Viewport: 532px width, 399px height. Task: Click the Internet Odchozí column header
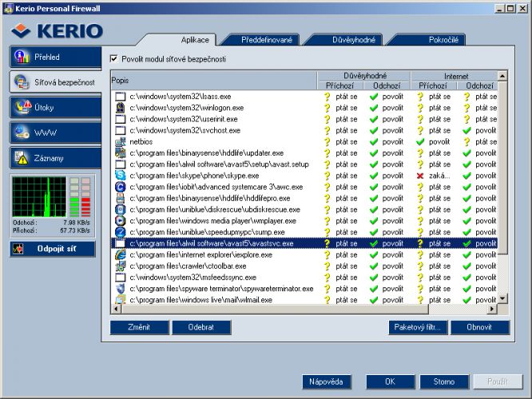pos(478,85)
